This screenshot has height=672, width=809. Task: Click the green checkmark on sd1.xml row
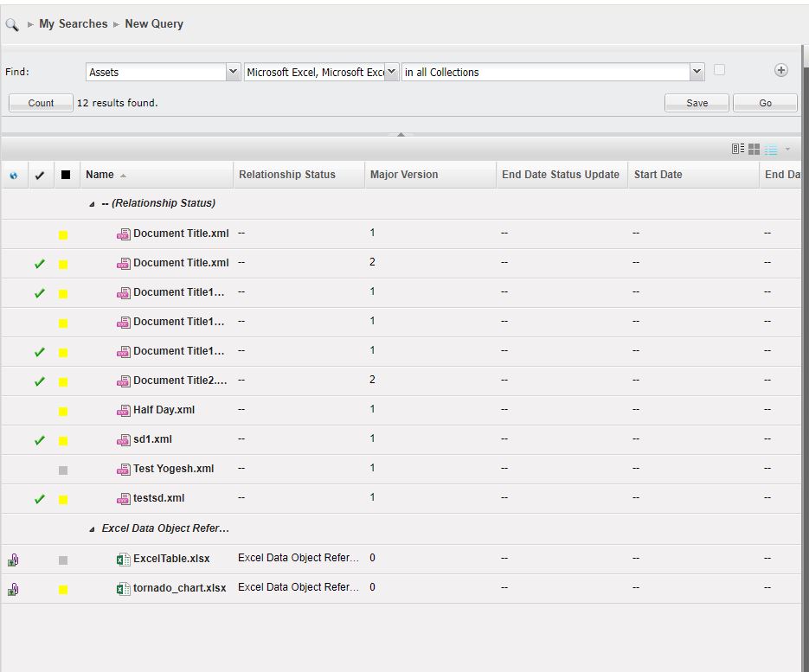click(39, 440)
